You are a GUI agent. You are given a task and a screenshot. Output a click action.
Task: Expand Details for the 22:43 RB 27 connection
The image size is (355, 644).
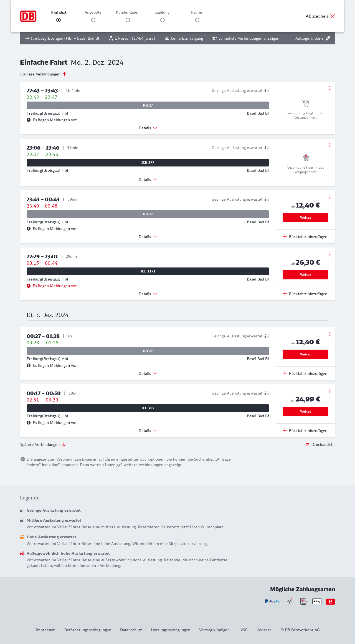(x=148, y=128)
